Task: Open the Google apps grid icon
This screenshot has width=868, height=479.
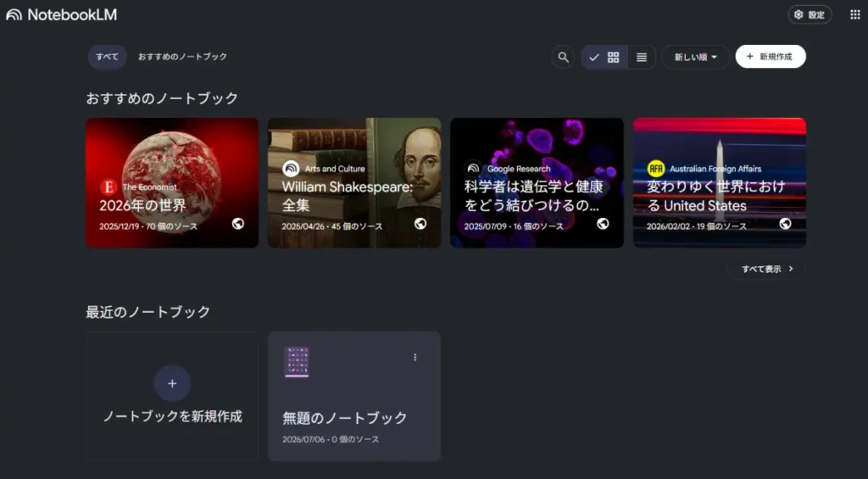Action: point(854,15)
